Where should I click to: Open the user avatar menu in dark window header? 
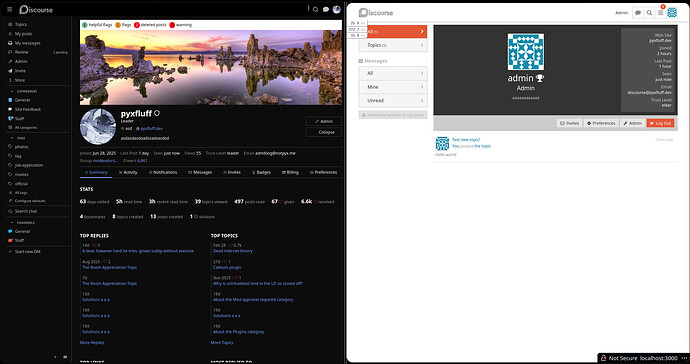[337, 9]
